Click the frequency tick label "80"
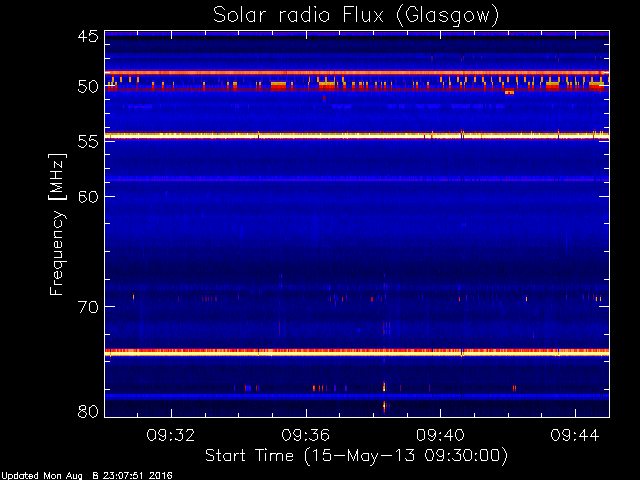The height and width of the screenshot is (480, 640). [88, 411]
